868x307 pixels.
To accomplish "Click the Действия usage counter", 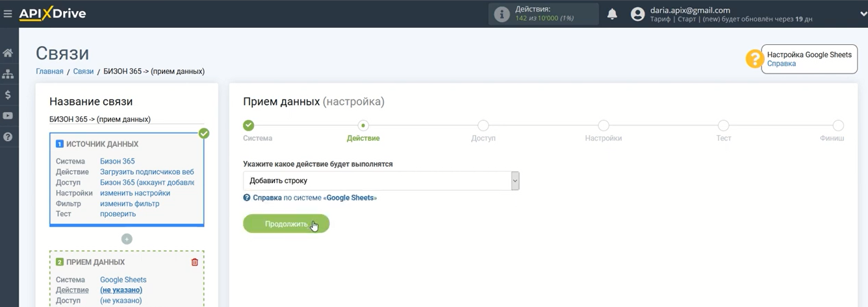I will pyautogui.click(x=544, y=14).
